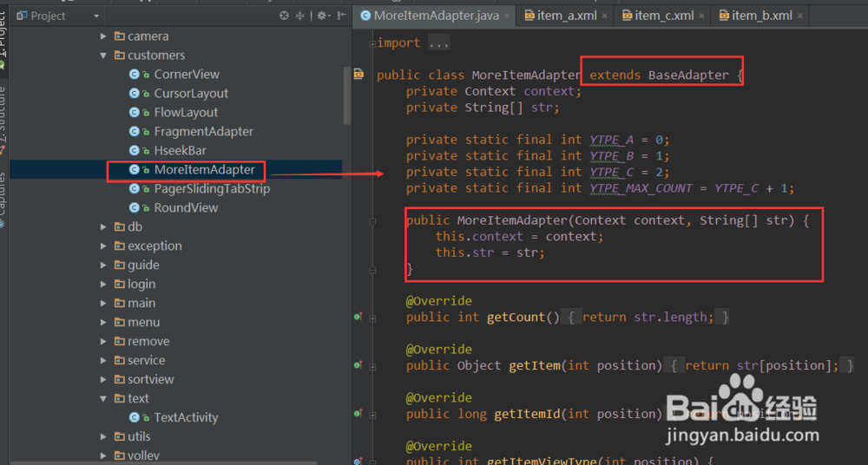Click the YTPE_A constant declaration

tap(537, 140)
